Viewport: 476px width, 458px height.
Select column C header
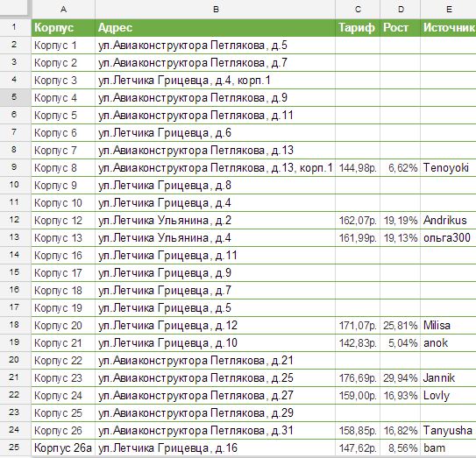[358, 9]
